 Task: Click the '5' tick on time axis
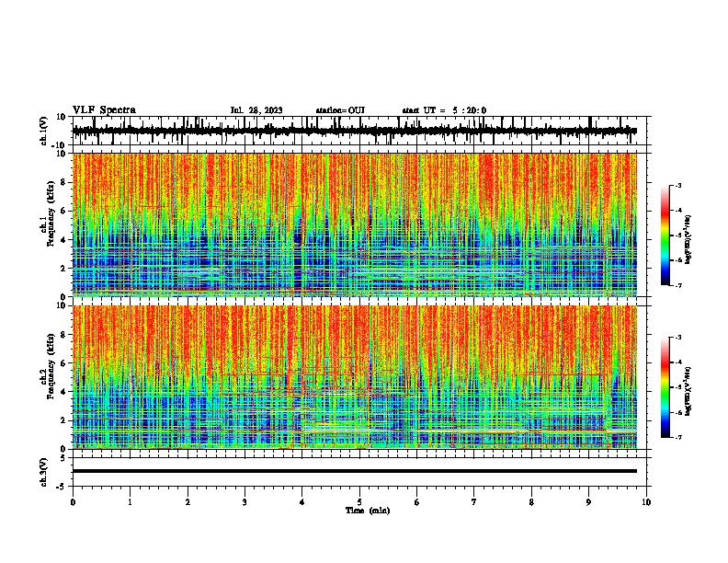point(359,502)
